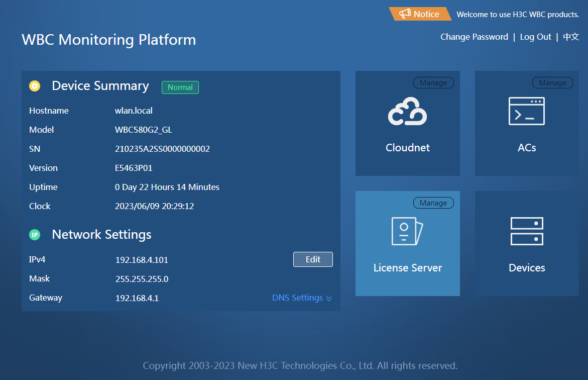This screenshot has height=380, width=588.
Task: Click the Hostname field label
Action: pos(49,111)
